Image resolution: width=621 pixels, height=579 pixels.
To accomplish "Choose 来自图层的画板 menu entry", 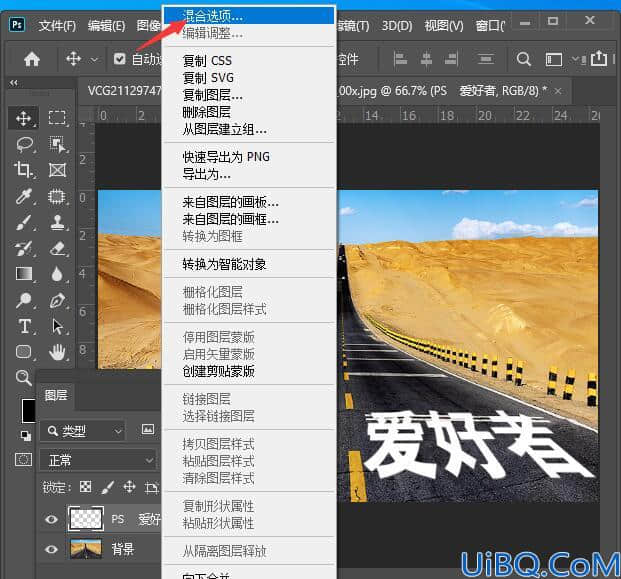I will click(x=249, y=202).
